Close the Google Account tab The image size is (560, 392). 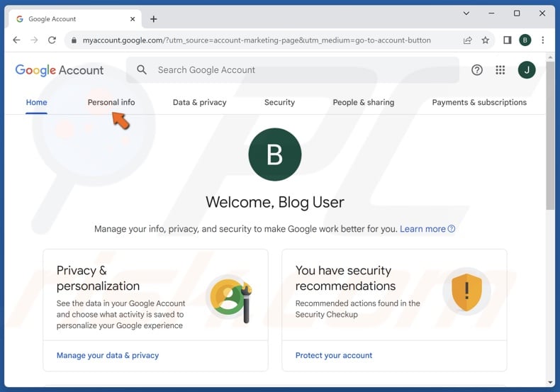(x=133, y=19)
